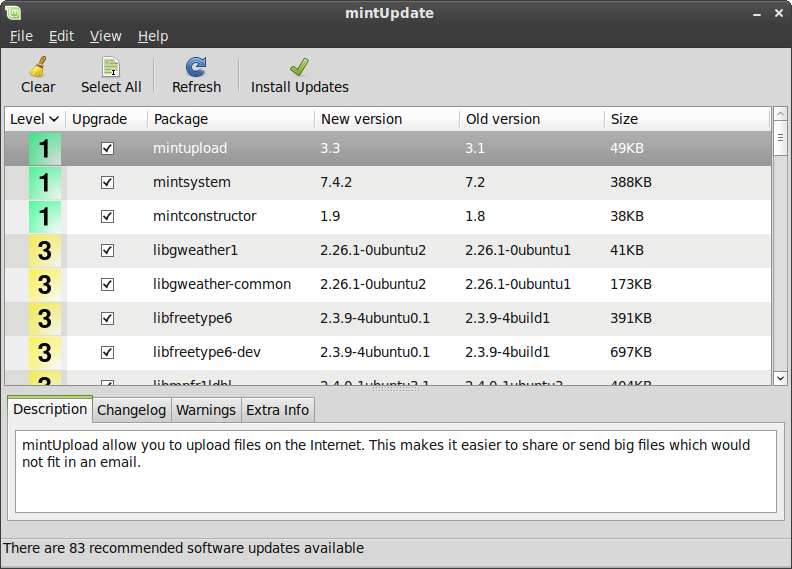Image resolution: width=792 pixels, height=569 pixels.
Task: Click the level 1 badge for mintupload
Action: 45,148
